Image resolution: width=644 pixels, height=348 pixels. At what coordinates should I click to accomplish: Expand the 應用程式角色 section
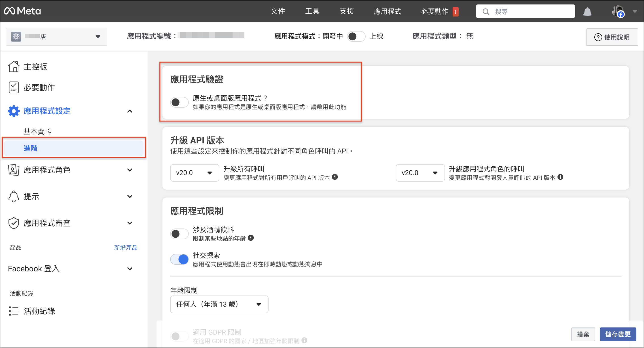pos(130,170)
